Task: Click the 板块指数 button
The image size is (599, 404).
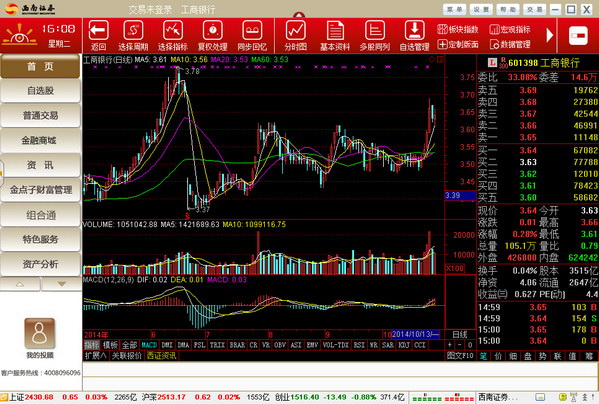Action: 458,29
